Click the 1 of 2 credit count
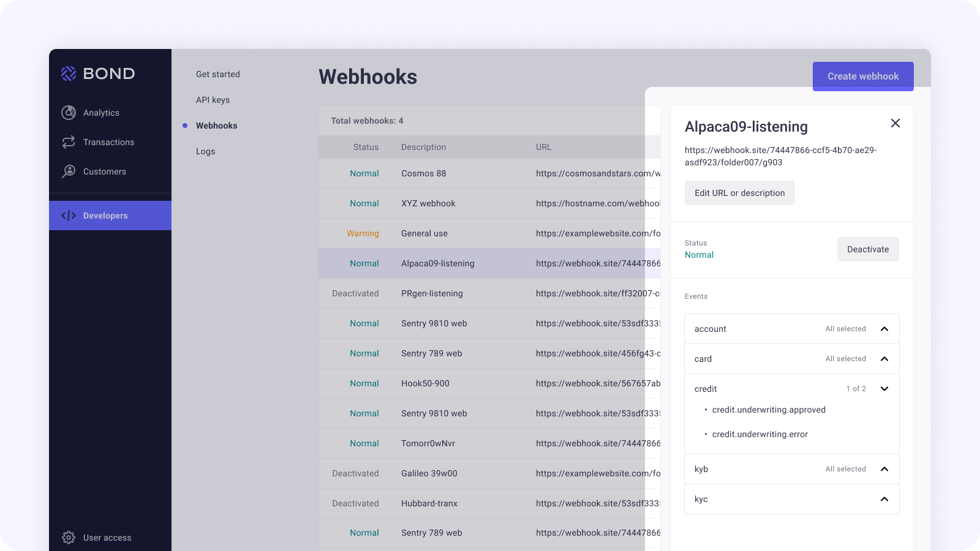Viewport: 980px width, 551px height. tap(856, 389)
